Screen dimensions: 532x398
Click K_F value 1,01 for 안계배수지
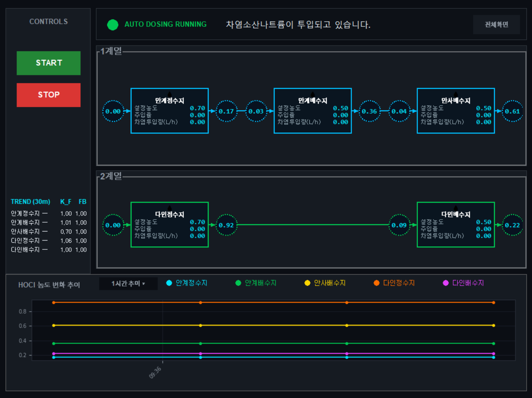(66, 223)
